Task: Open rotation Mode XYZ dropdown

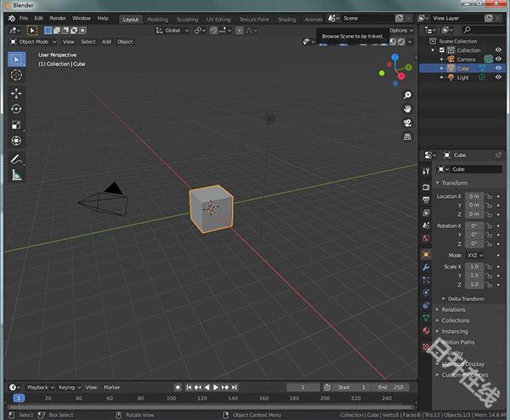Action: pos(475,255)
